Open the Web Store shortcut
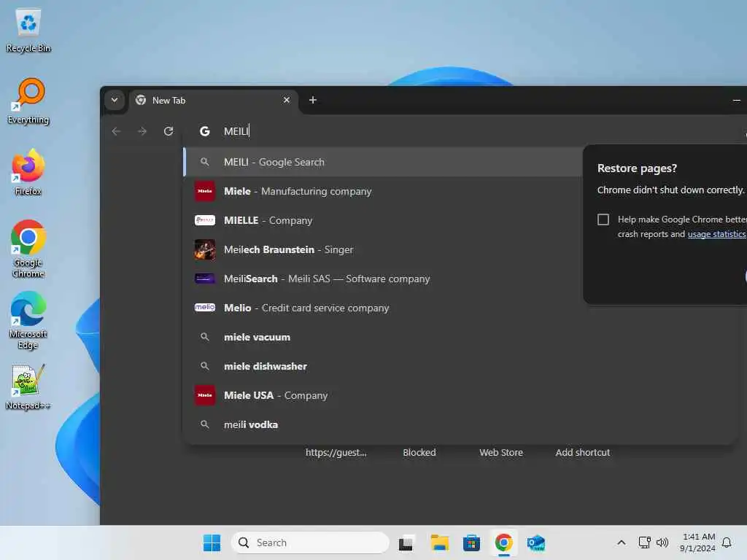Image resolution: width=747 pixels, height=560 pixels. (501, 452)
